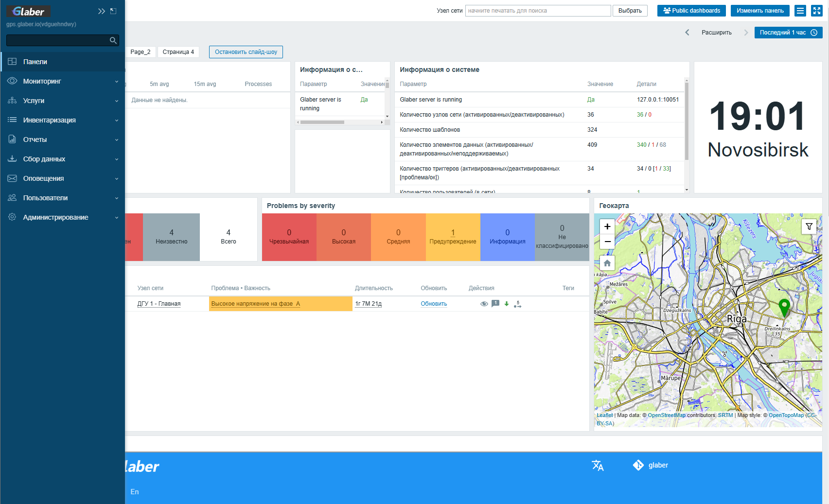Expand the Мониторинг menu section
Viewport: 829px width, 504px height.
coord(117,82)
